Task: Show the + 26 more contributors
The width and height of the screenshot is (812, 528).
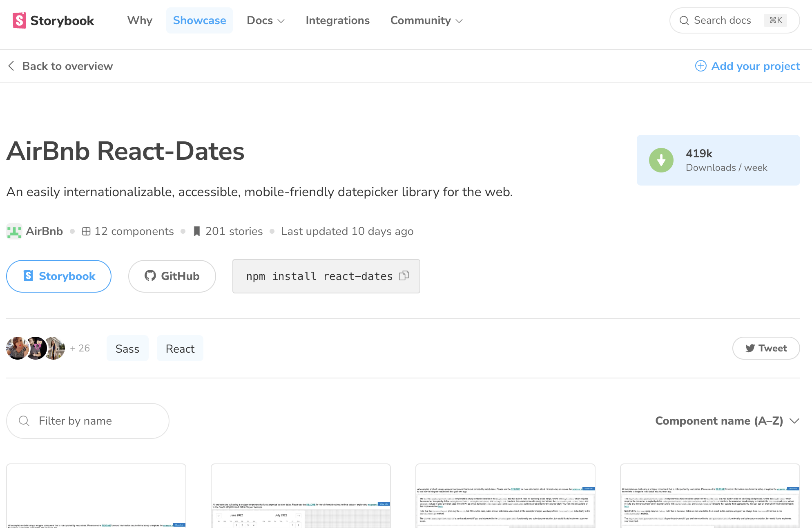Action: [x=80, y=348]
